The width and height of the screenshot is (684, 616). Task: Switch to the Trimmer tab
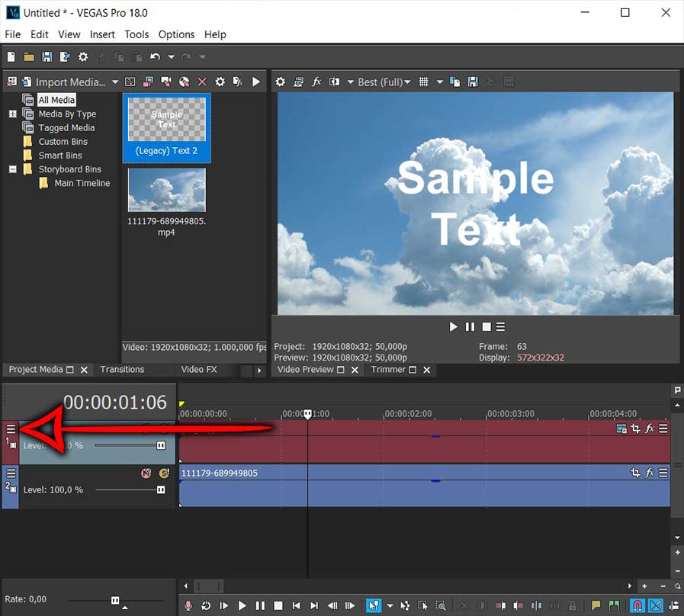pyautogui.click(x=388, y=370)
